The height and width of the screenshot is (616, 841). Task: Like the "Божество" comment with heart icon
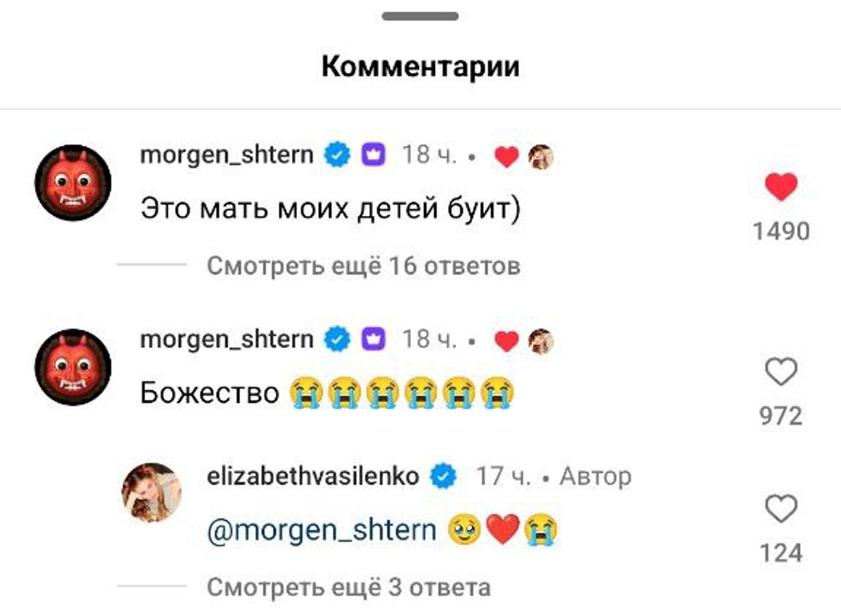click(x=781, y=371)
